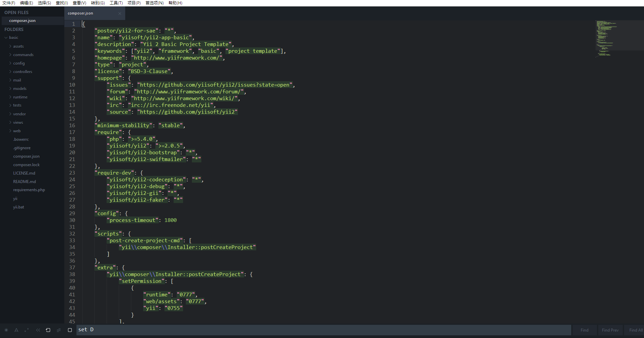Open the yii.bat file
Image resolution: width=644 pixels, height=338 pixels.
pos(19,207)
